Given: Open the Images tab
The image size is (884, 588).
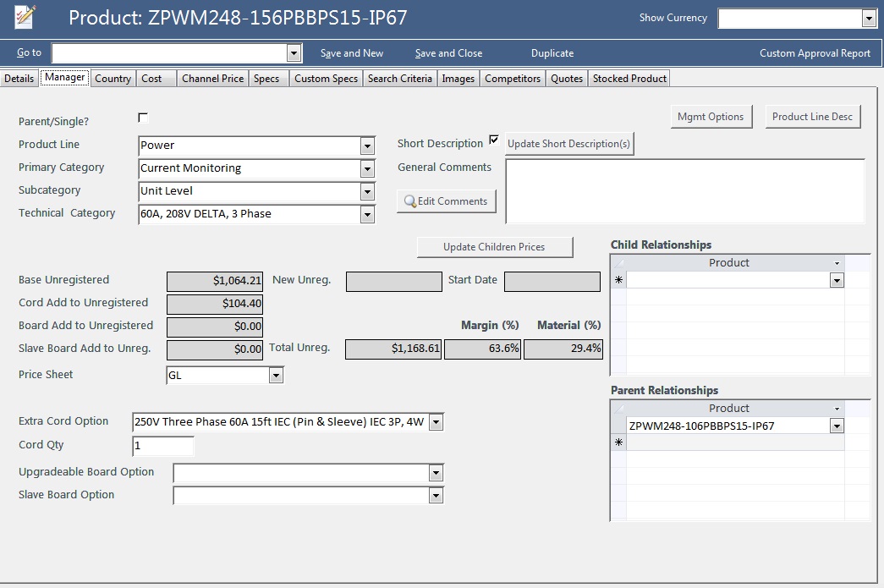Looking at the screenshot, I should [458, 79].
